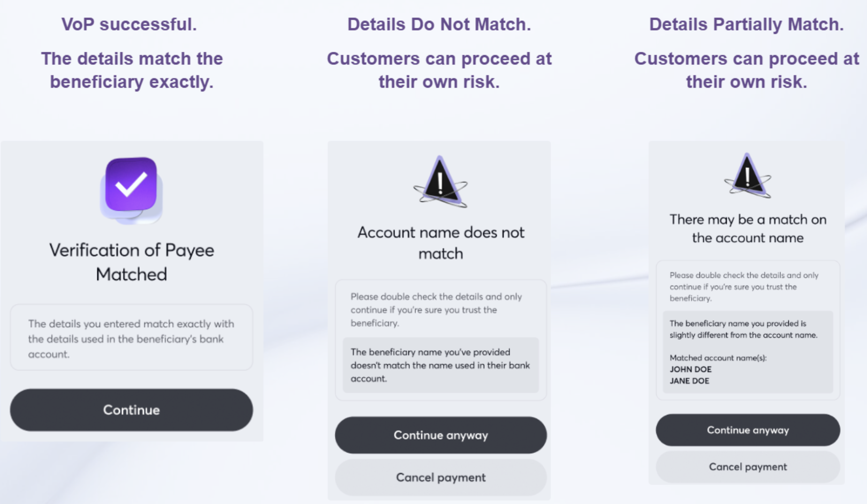Click the "details you entered match exactly" message
The height and width of the screenshot is (504, 867).
click(131, 338)
